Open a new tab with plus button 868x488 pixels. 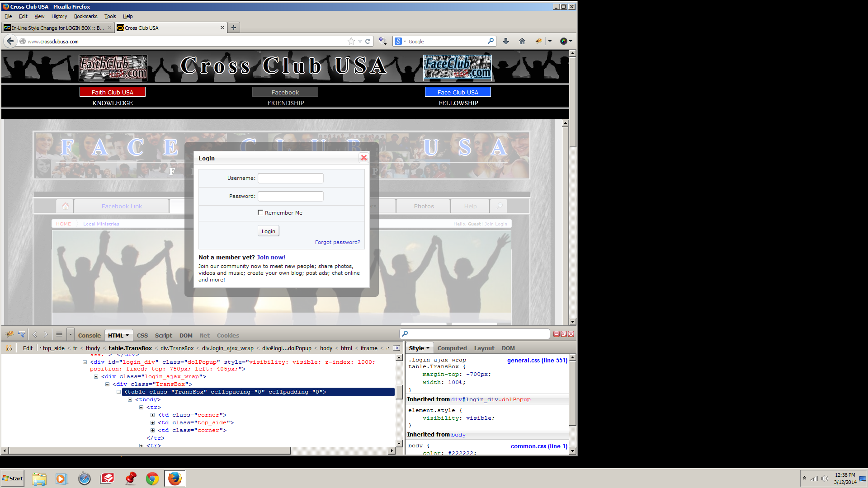point(234,28)
